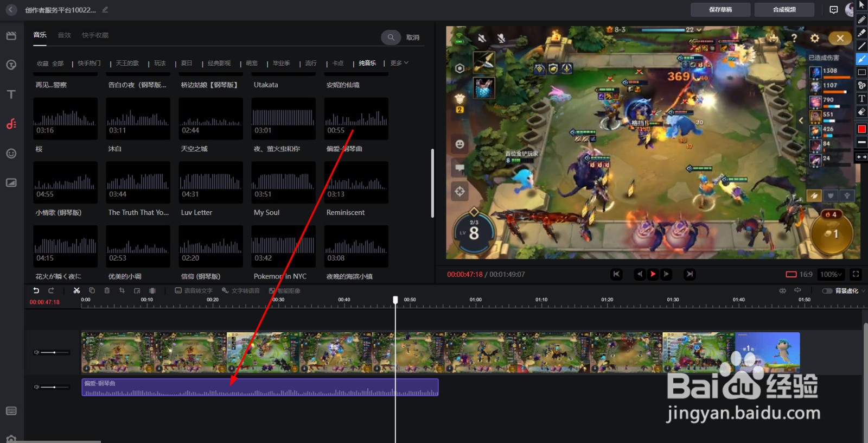868x443 pixels.
Task: Open the 100% preview zoom dropdown
Action: (831, 275)
